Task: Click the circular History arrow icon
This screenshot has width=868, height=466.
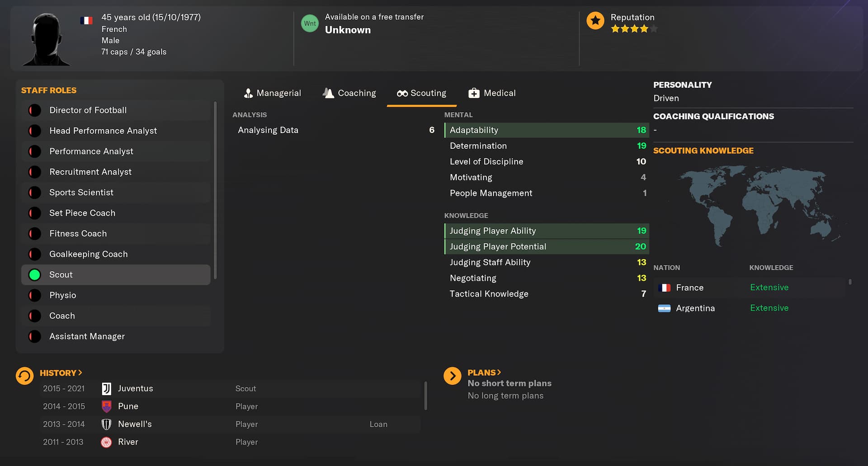Action: pos(25,376)
